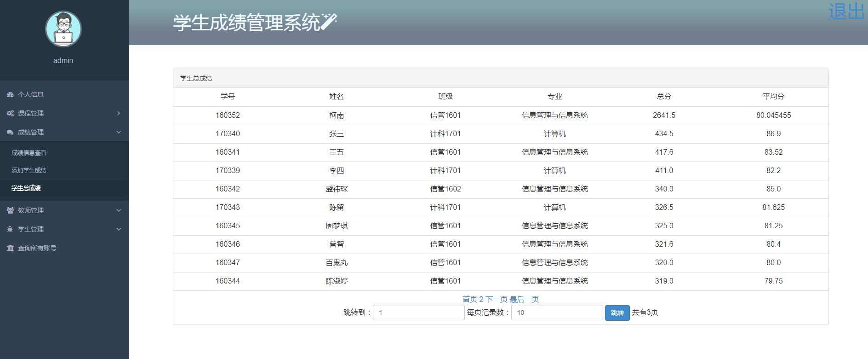Click the 平均分 column header

774,97
